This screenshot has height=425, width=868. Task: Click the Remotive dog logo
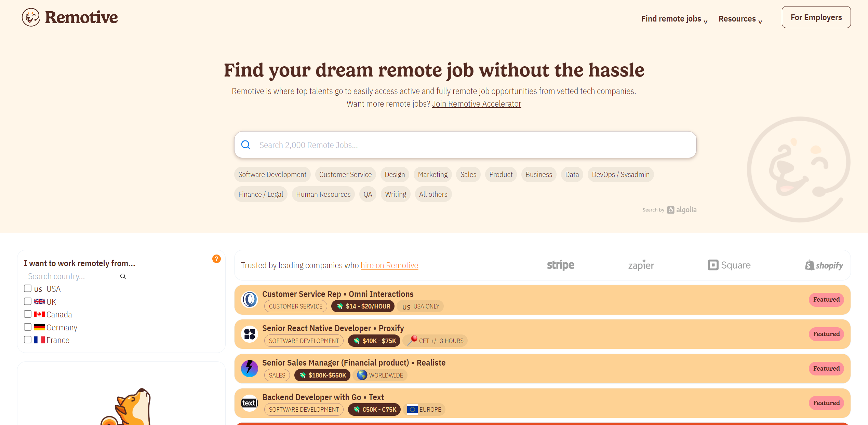(x=31, y=17)
